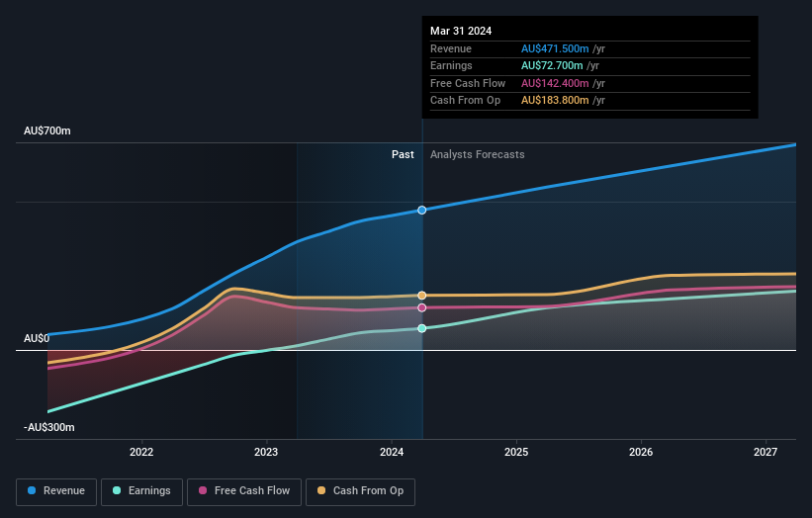Screen dimensions: 812x518
Task: Click the Revenue data point marker on the blue line
Action: coord(422,211)
